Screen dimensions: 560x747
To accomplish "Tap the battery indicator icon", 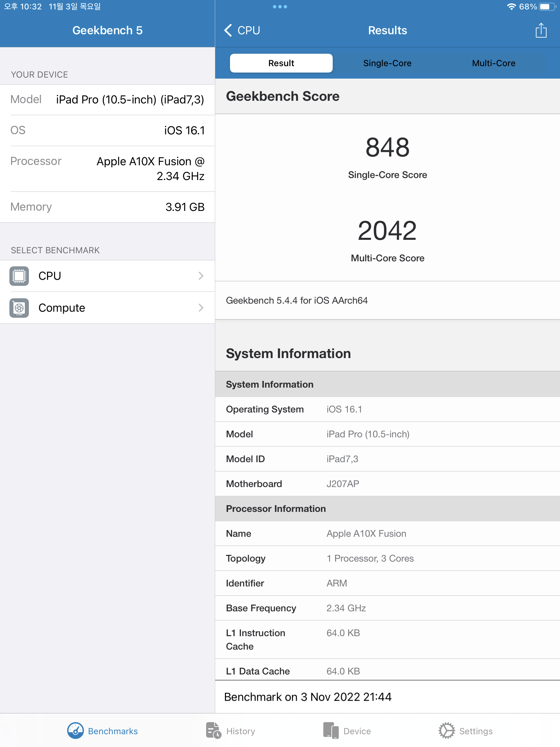I will (547, 7).
